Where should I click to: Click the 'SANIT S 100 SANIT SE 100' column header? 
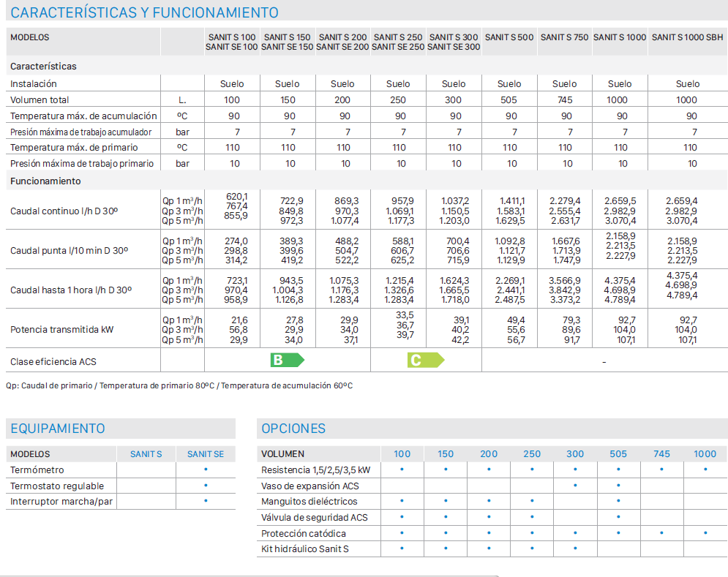[x=232, y=42]
